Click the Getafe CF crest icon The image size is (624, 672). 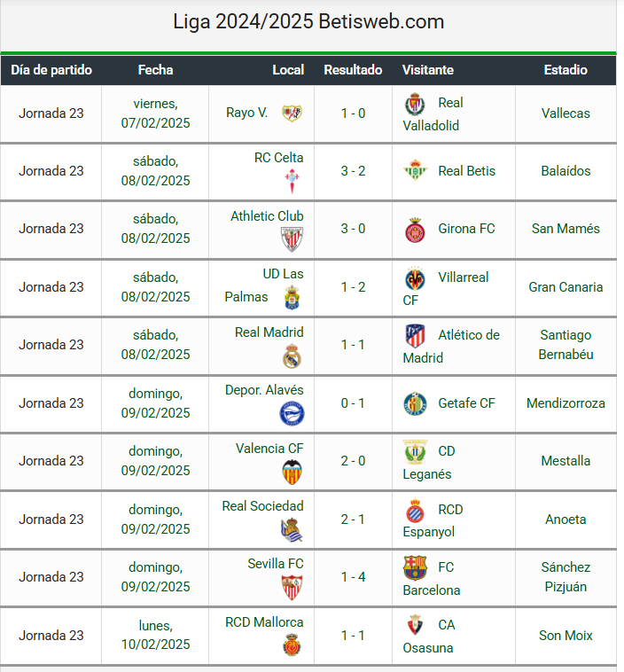[x=415, y=403]
